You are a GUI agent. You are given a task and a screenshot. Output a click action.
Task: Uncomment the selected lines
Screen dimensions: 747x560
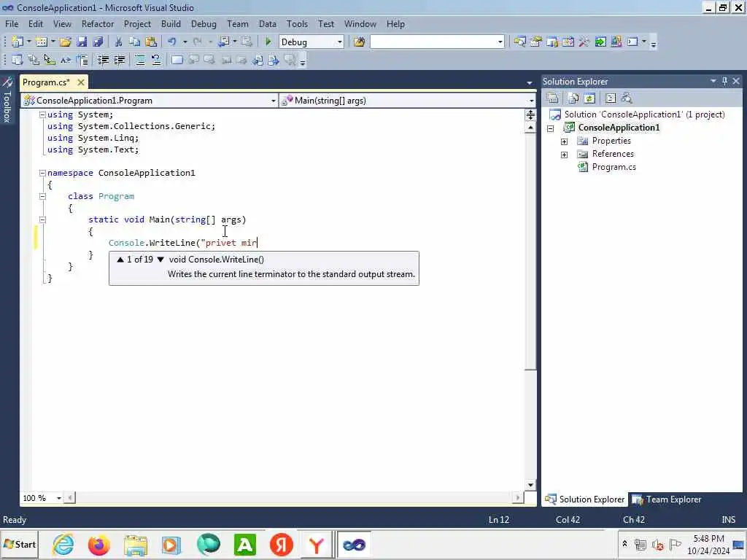[156, 60]
